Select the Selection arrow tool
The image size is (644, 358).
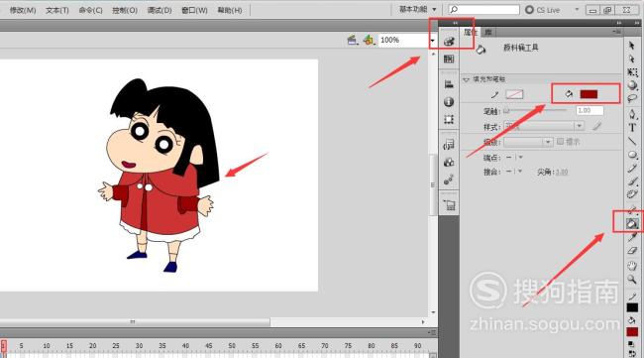[632, 46]
